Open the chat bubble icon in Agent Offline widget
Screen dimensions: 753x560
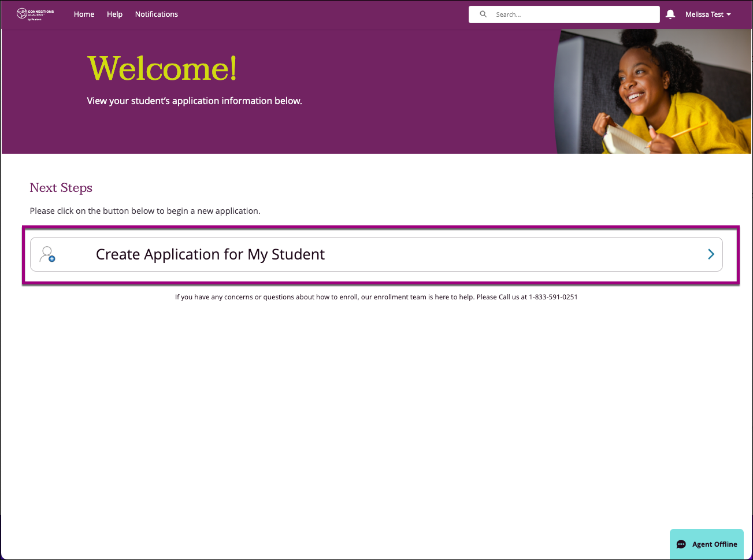pyautogui.click(x=682, y=544)
